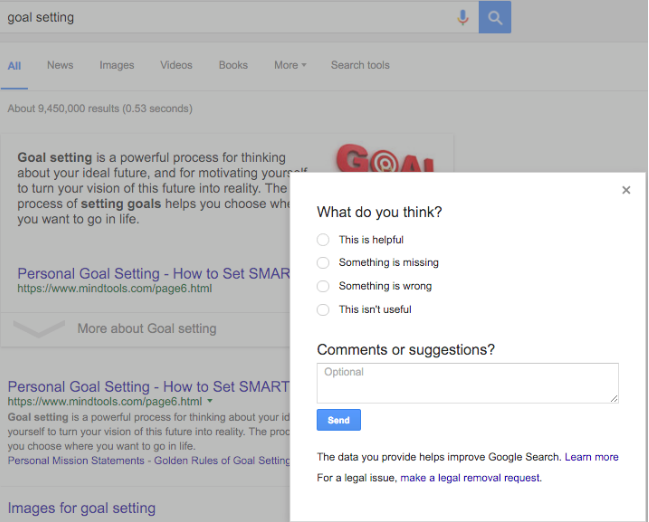Click the blue Send button
Image resolution: width=649 pixels, height=522 pixels.
(339, 420)
